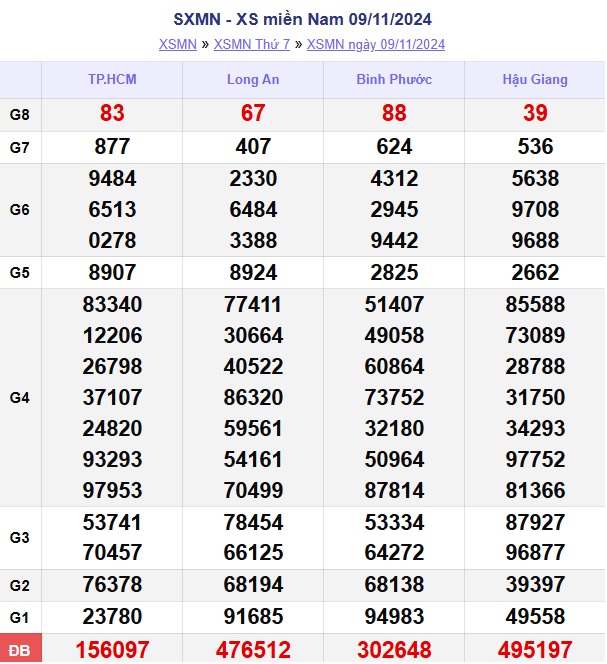This screenshot has height=664, width=607.
Task: Select the G5 number 2662
Action: pyautogui.click(x=535, y=273)
